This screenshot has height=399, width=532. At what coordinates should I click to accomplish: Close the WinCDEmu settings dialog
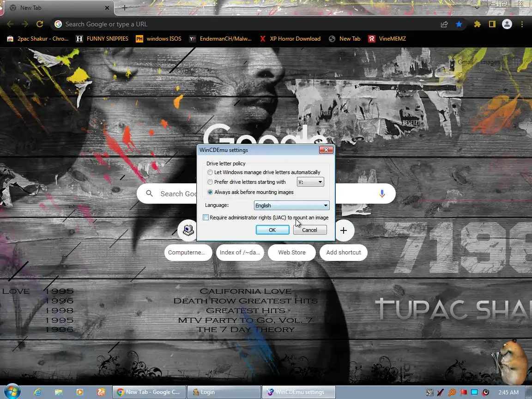326,150
